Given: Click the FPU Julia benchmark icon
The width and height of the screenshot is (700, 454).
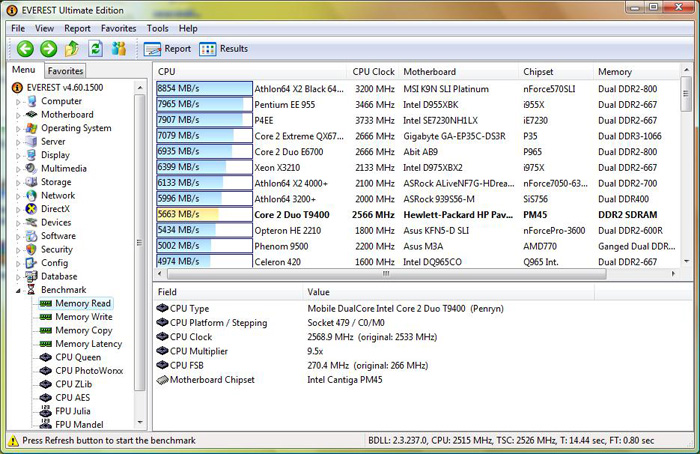Looking at the screenshot, I should pyautogui.click(x=46, y=411).
